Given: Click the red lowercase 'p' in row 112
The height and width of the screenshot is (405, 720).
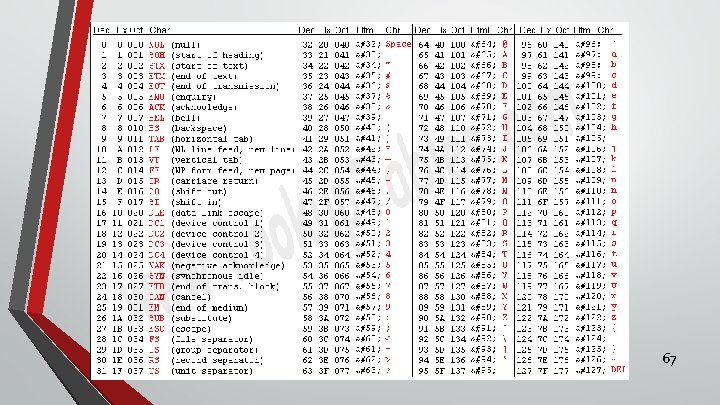Looking at the screenshot, I should 614,213.
